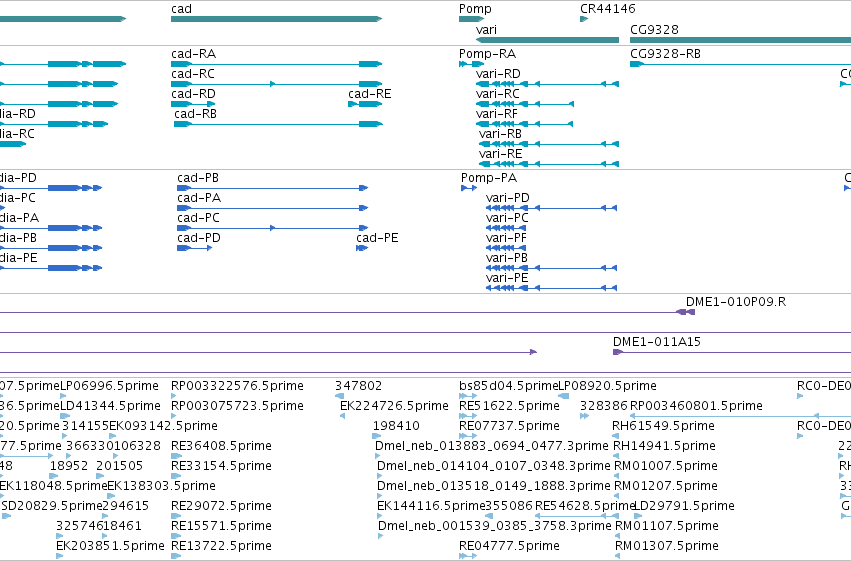Select the CG9328-RB transcript label
The image size is (851, 561).
click(665, 54)
